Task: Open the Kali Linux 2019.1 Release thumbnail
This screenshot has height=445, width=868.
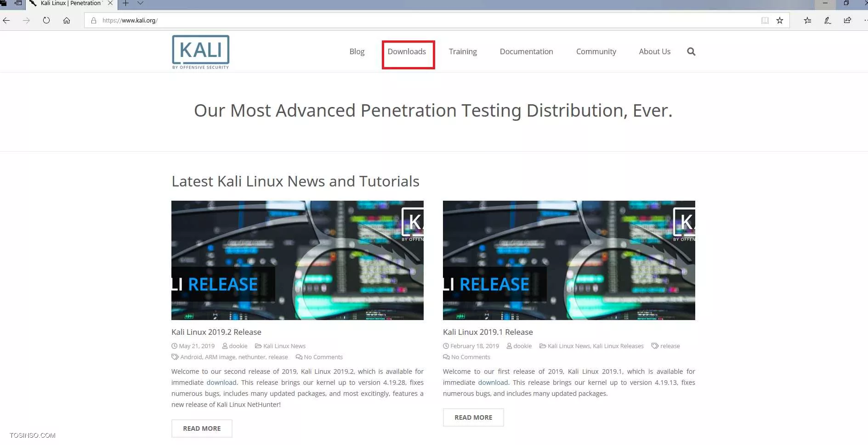Action: 569,260
